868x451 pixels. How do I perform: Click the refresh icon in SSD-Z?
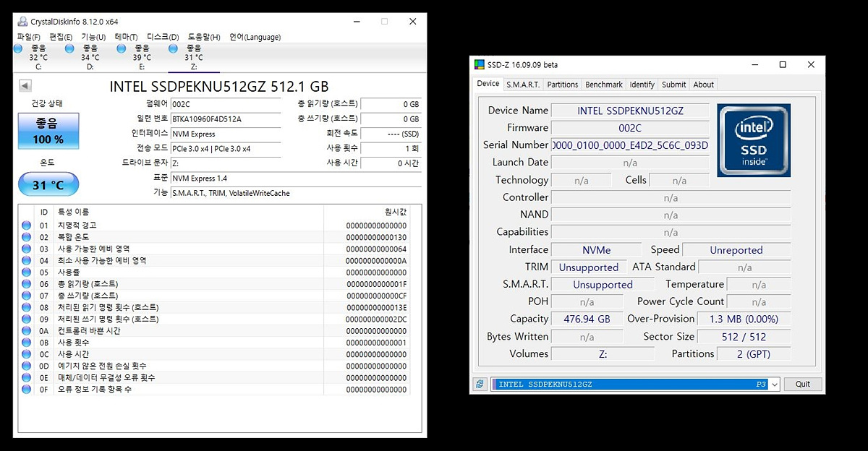click(480, 385)
